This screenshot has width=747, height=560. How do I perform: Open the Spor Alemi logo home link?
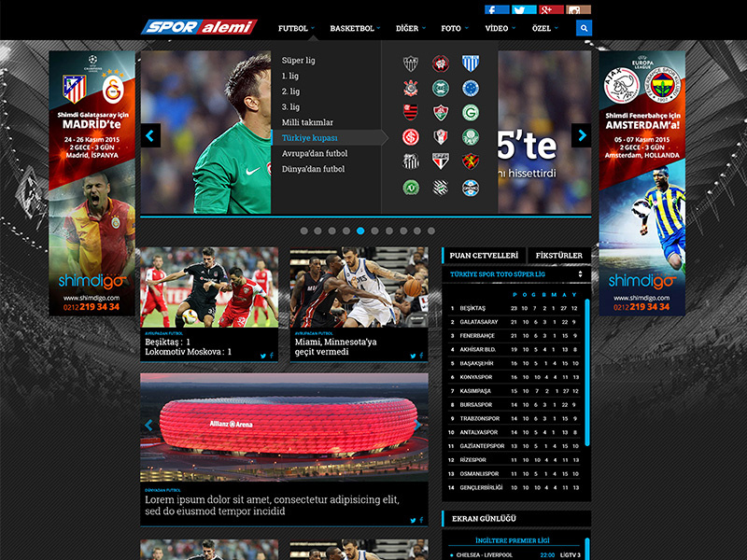(199, 27)
